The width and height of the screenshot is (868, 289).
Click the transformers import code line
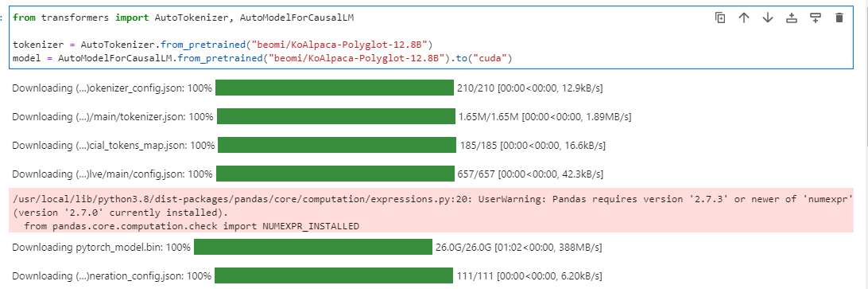coord(184,18)
